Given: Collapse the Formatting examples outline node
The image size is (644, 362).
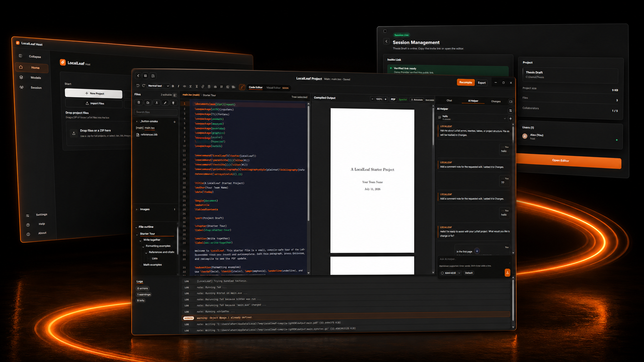Looking at the screenshot, I should coord(144,246).
